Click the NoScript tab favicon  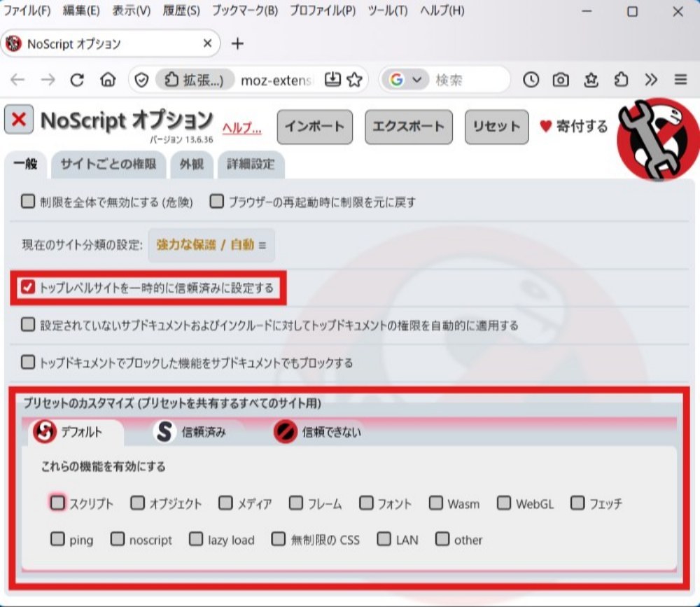click(13, 44)
